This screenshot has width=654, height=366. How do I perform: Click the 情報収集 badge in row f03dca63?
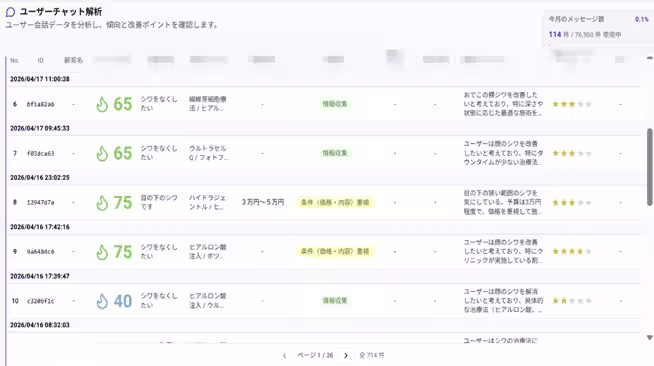[335, 153]
